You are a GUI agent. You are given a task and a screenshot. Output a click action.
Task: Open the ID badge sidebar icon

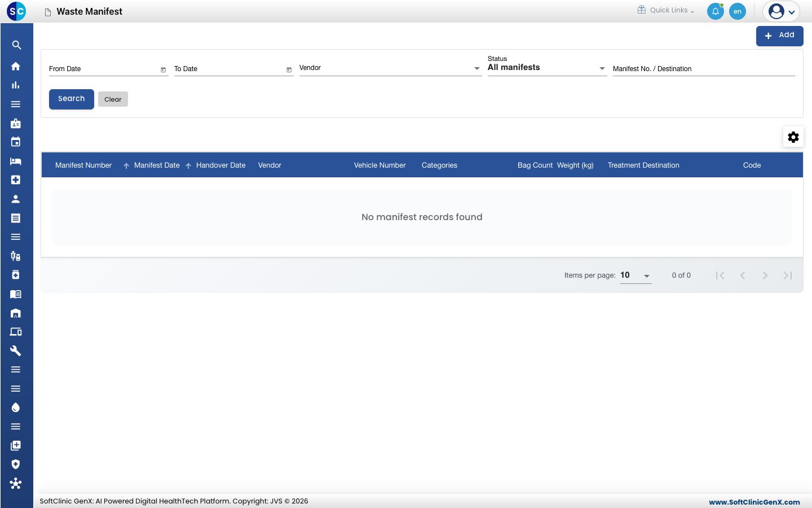click(x=16, y=123)
